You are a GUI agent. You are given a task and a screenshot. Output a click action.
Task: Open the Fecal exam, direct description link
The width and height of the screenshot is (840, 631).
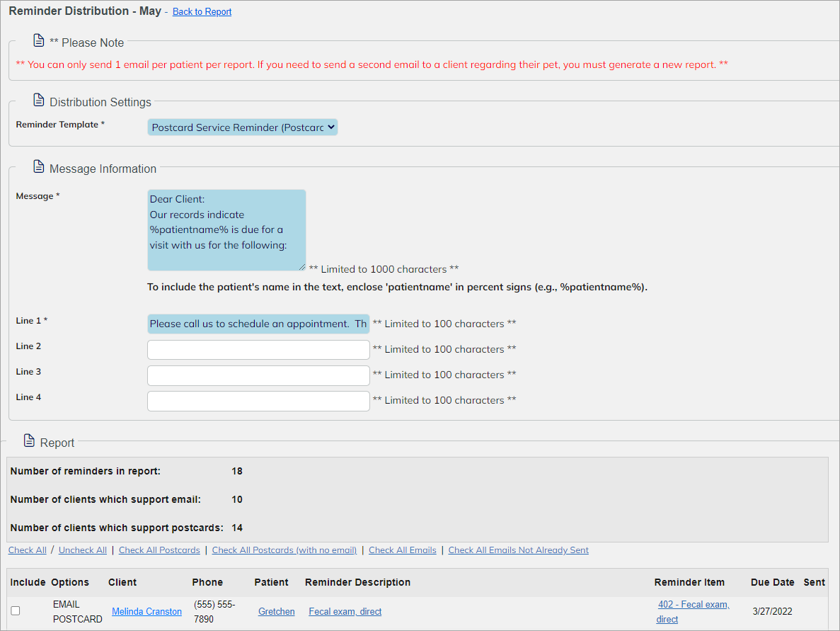[x=345, y=612]
